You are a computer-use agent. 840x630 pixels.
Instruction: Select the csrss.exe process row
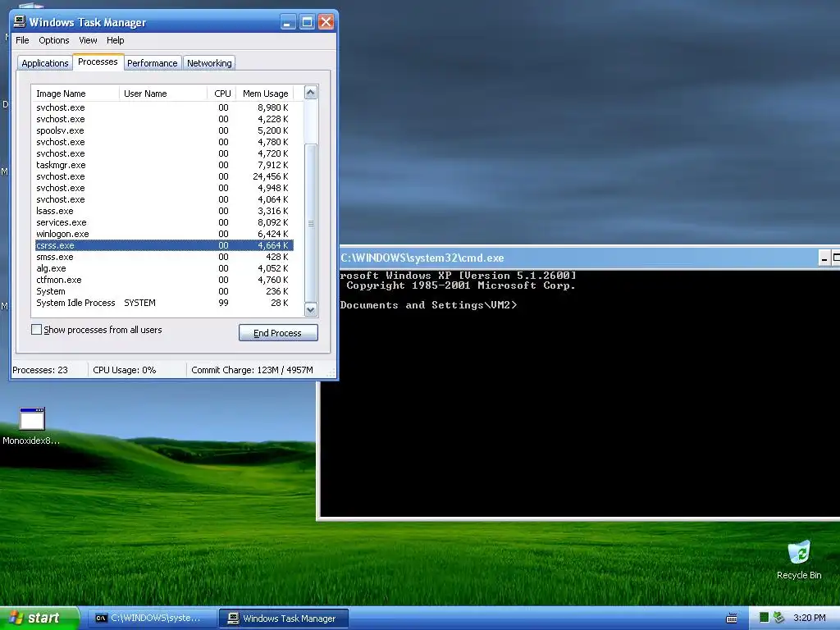click(164, 245)
